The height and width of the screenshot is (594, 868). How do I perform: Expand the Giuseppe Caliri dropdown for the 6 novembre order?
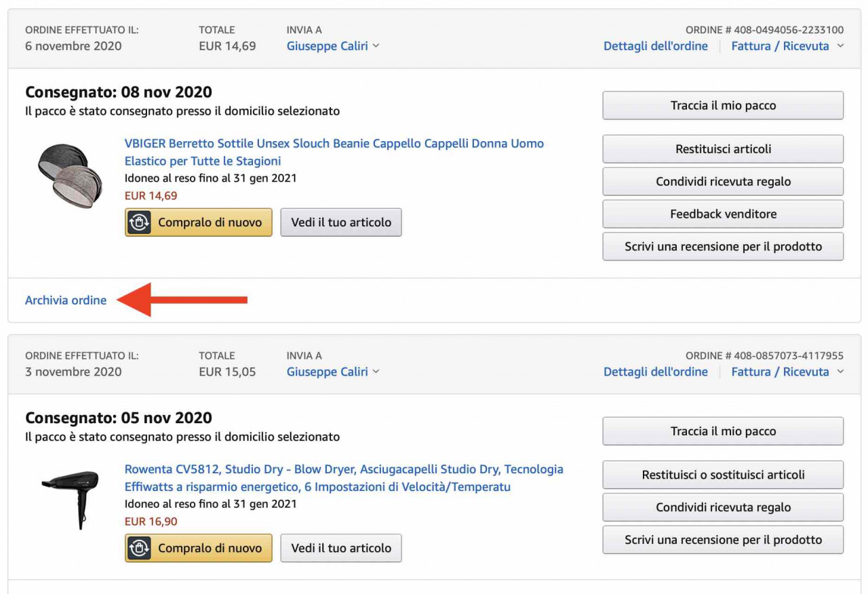(x=333, y=46)
